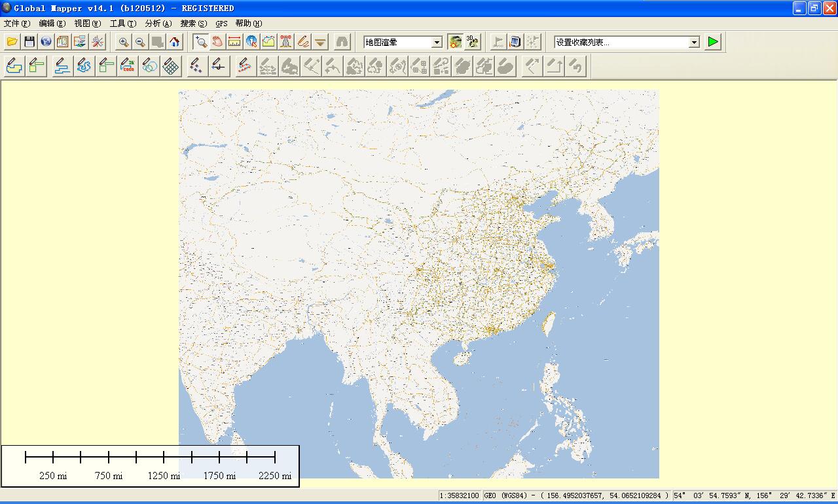Save the workspace with floppy disk icon
The height and width of the screenshot is (504, 838).
29,42
